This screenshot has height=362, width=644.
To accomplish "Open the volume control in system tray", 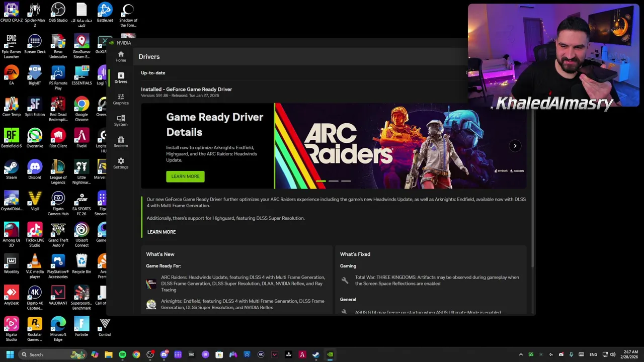I will (612, 354).
